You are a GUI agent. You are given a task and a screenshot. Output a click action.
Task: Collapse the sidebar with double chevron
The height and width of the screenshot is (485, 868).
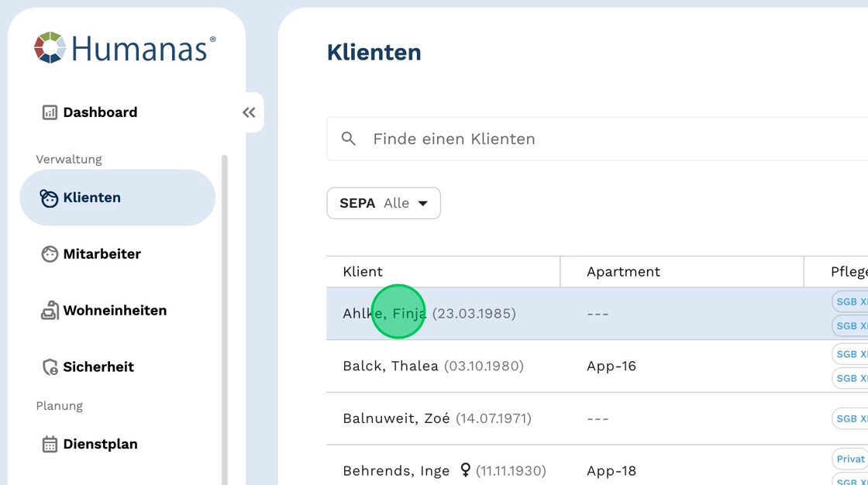249,112
